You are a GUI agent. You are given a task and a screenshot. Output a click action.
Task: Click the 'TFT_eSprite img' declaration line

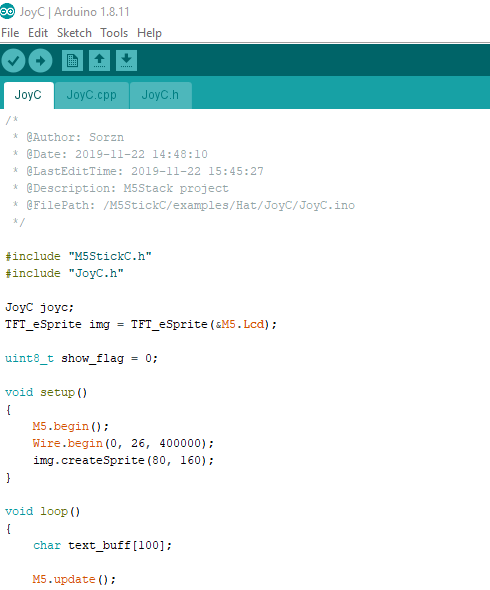[x=141, y=324]
